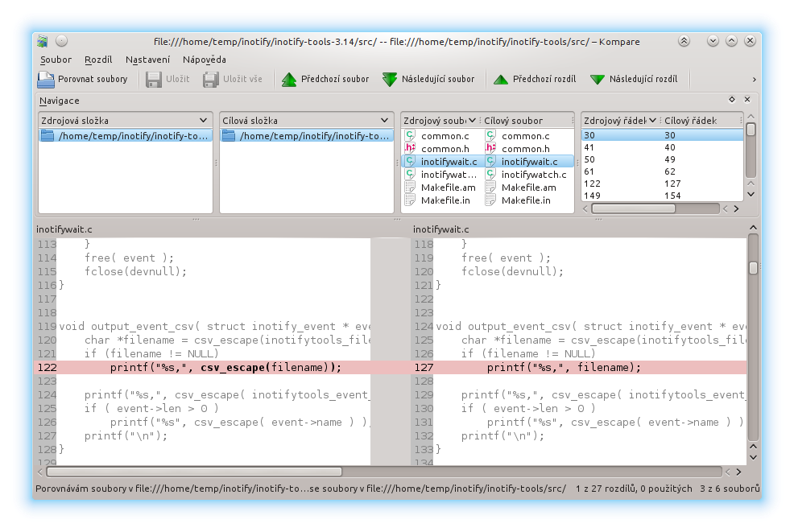Image resolution: width=794 pixels, height=532 pixels.
Task: Go to Předchozí rozdíl using toolbar arrow
Action: click(501, 80)
